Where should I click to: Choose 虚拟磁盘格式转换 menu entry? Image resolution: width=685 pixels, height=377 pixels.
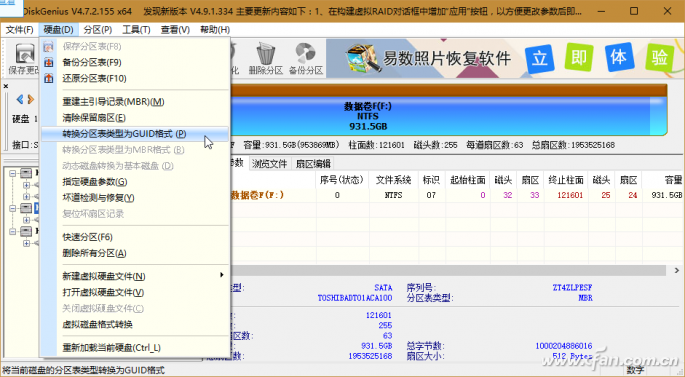[x=135, y=325]
